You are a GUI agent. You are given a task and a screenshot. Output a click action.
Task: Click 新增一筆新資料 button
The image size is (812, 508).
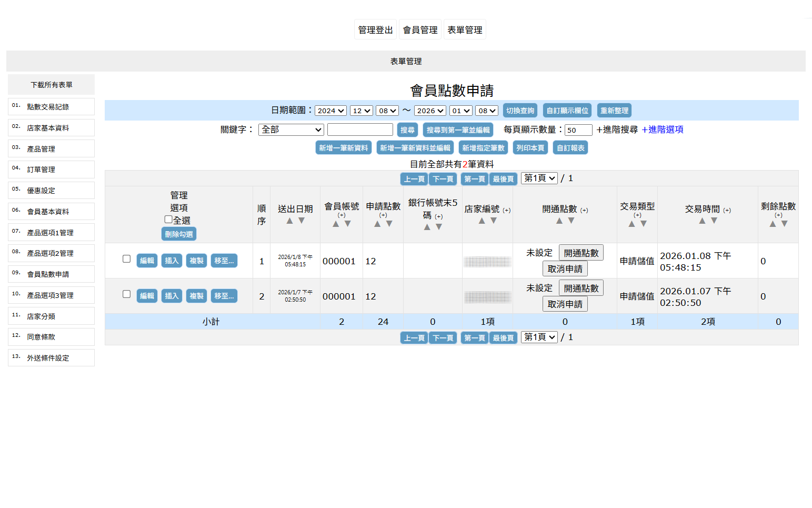pos(344,147)
